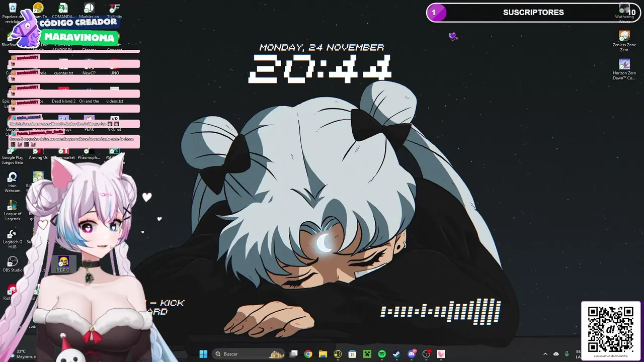Open the Zenless Zone Zero shortcut
This screenshot has height=362, width=644.
click(x=624, y=40)
